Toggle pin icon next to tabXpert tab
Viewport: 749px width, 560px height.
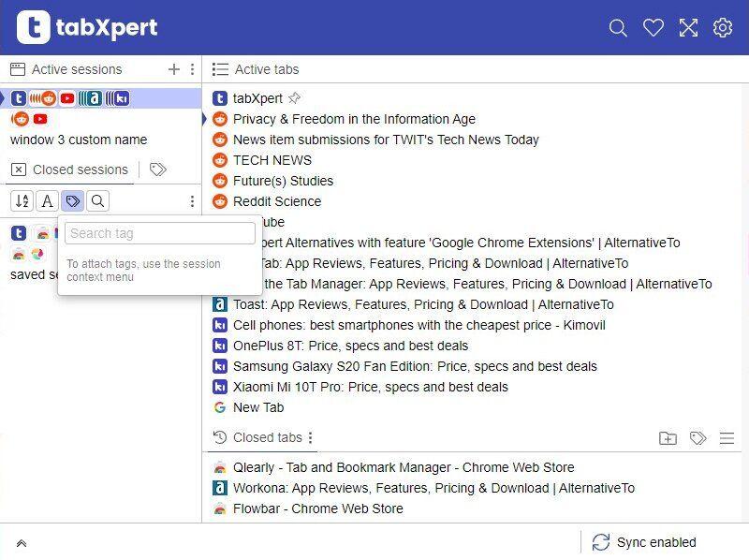point(294,98)
